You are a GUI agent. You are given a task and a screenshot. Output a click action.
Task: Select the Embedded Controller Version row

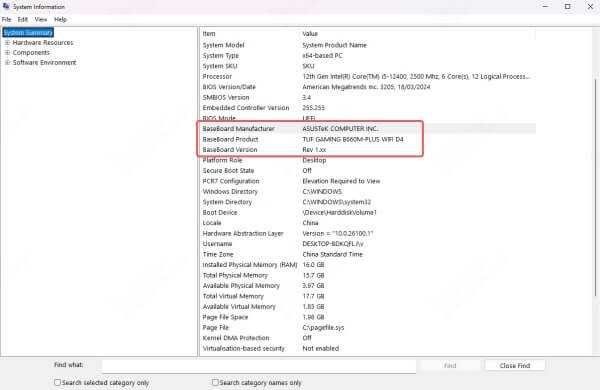pyautogui.click(x=368, y=108)
